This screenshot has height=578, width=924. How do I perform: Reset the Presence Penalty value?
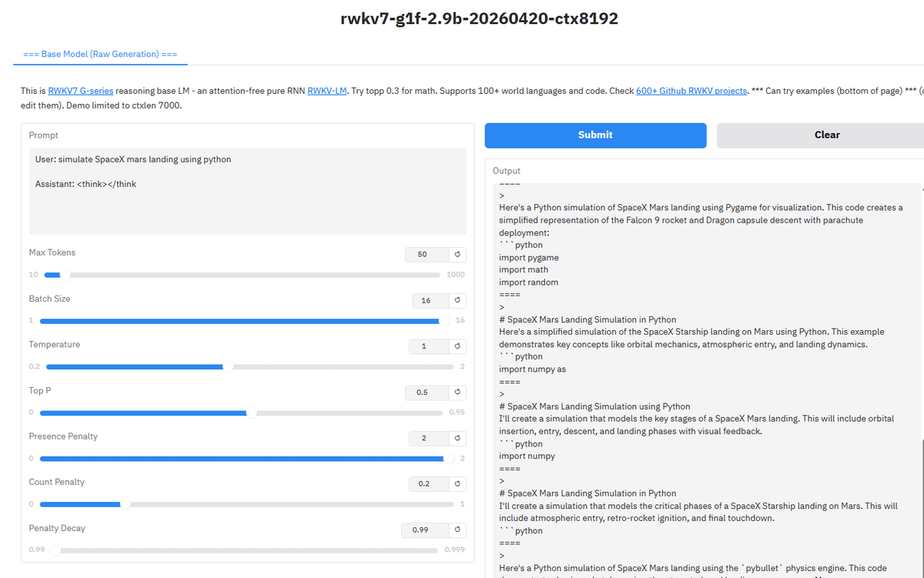pos(457,438)
